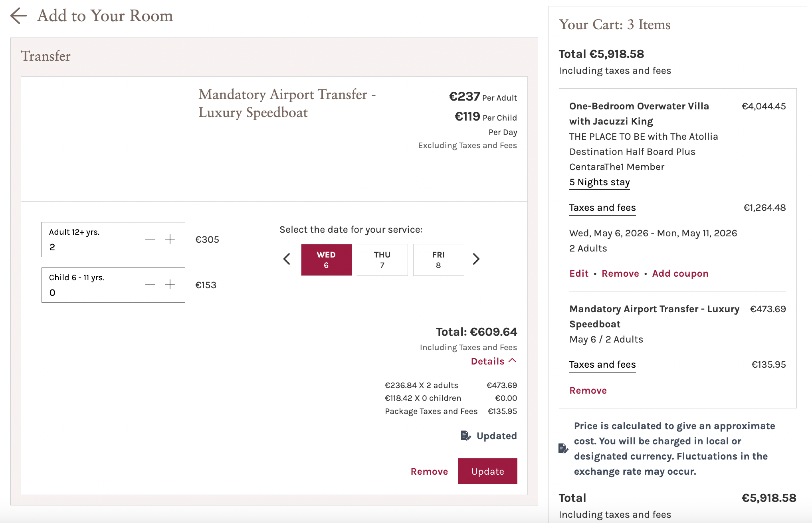Edit the Overwater Villa booking

point(578,273)
